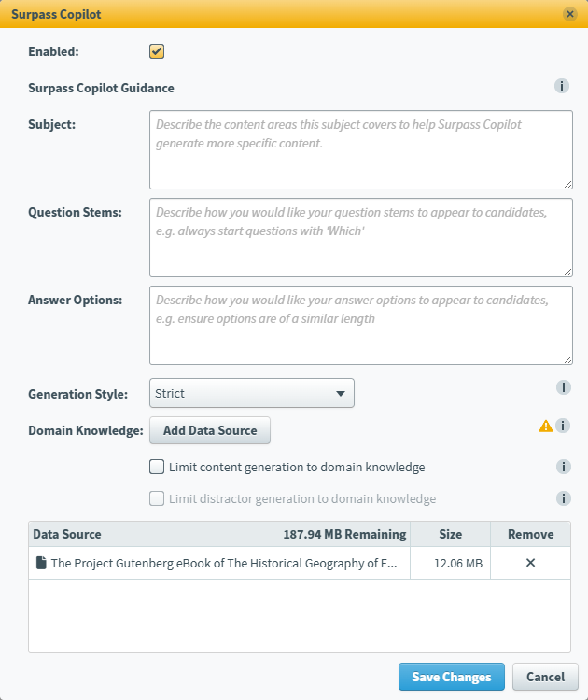Click Save Changes
This screenshot has height=700, width=588.
click(452, 677)
